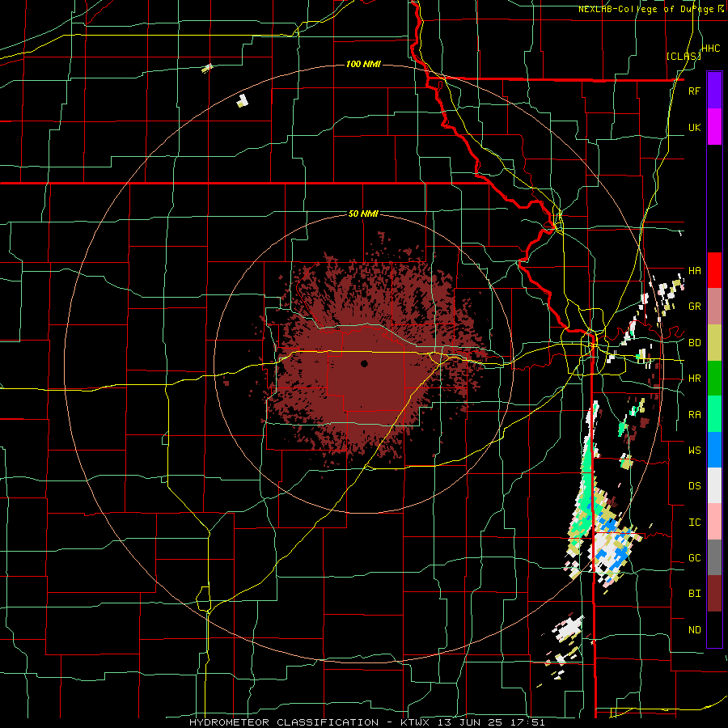Click the HA legend label
The width and height of the screenshot is (728, 728).
point(694,270)
